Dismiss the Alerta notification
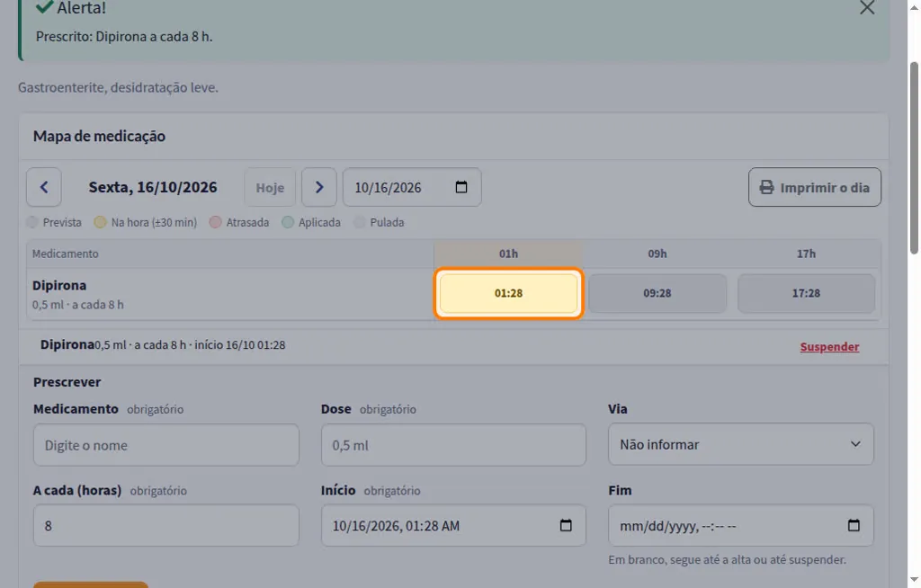Image resolution: width=921 pixels, height=588 pixels. point(867,7)
